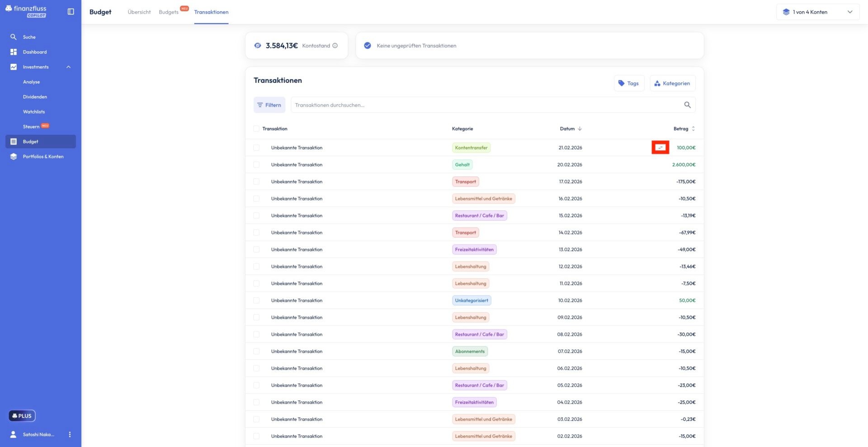
Task: Collapse the sidebar with the panel icon
Action: click(x=71, y=12)
